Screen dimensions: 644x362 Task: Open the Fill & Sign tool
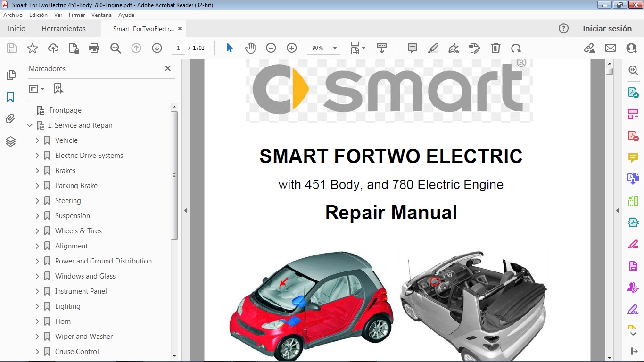click(x=454, y=48)
